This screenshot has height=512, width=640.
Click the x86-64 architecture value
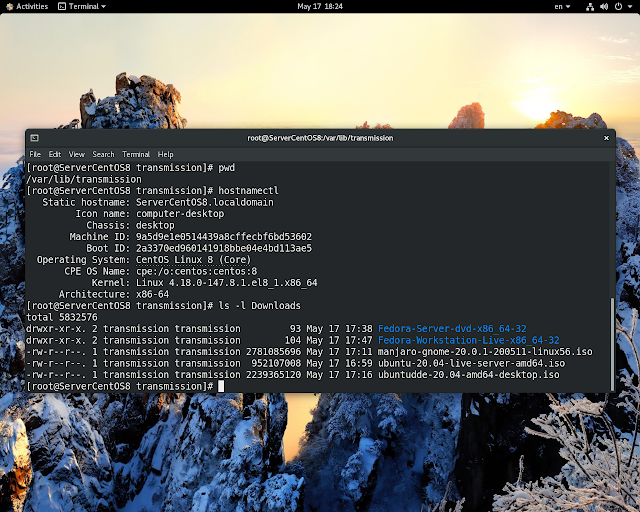(x=153, y=294)
